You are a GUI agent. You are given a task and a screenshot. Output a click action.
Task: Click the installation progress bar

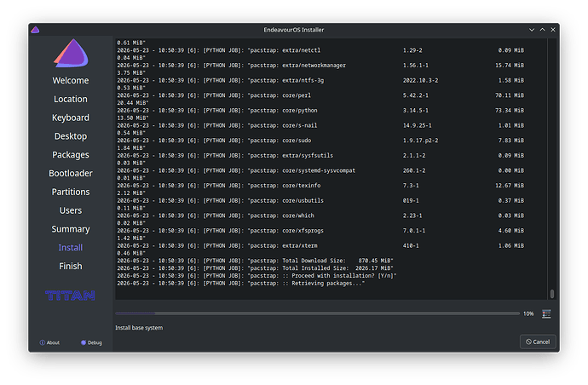coord(317,313)
